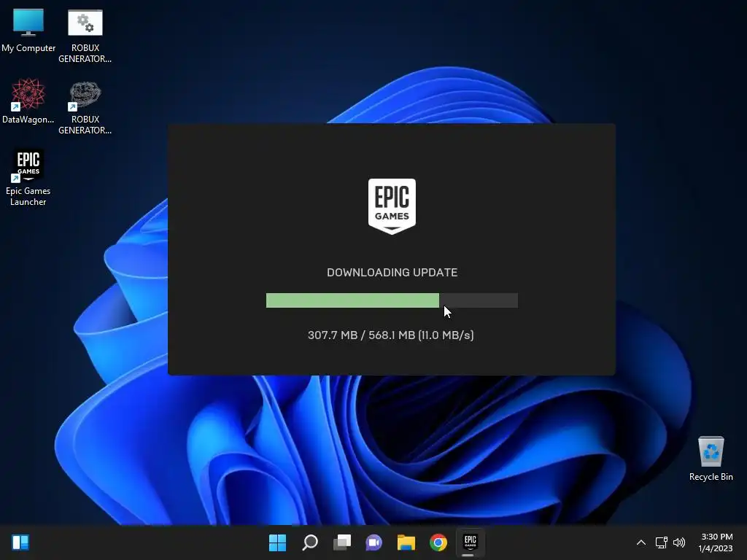Open the Widgets panel icon
Image resolution: width=747 pixels, height=560 pixels.
(20, 542)
